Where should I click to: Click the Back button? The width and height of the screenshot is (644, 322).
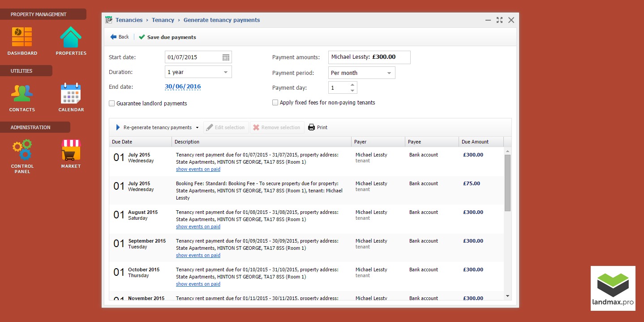pyautogui.click(x=120, y=37)
